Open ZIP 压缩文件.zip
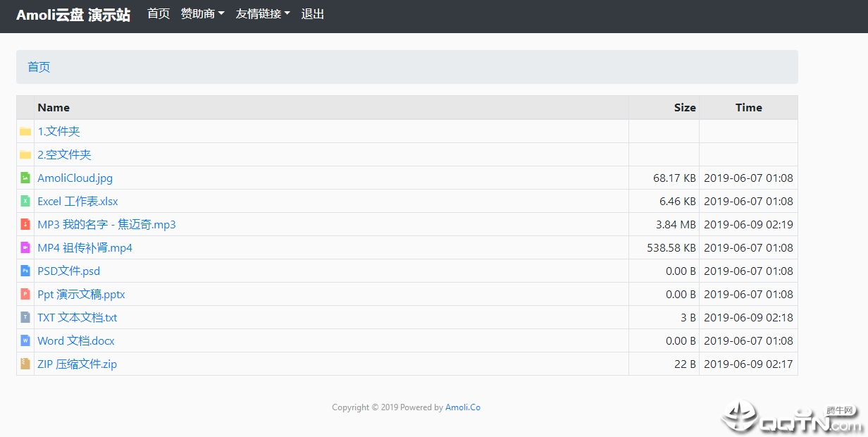The height and width of the screenshot is (437, 868). click(x=77, y=364)
